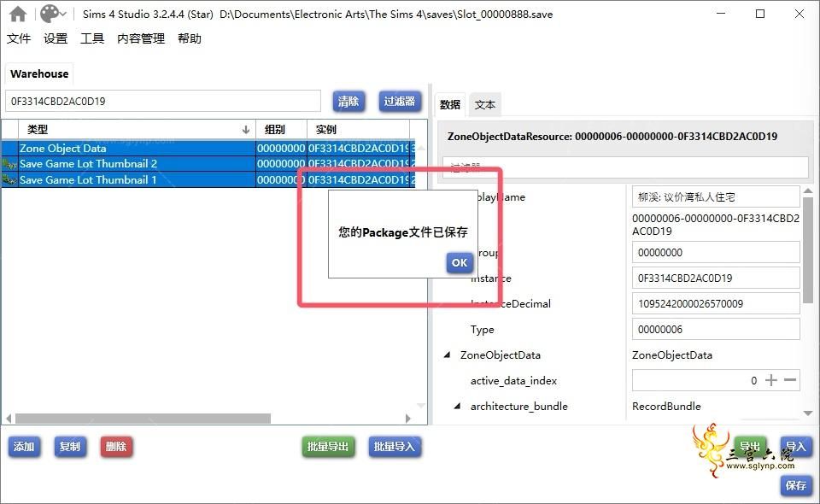Decrement the active_data_index value with minus

click(x=790, y=380)
